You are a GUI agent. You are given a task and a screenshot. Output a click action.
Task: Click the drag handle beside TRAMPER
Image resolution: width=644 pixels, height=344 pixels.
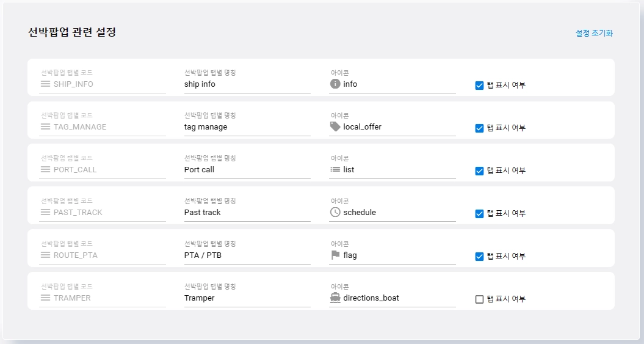pos(45,298)
